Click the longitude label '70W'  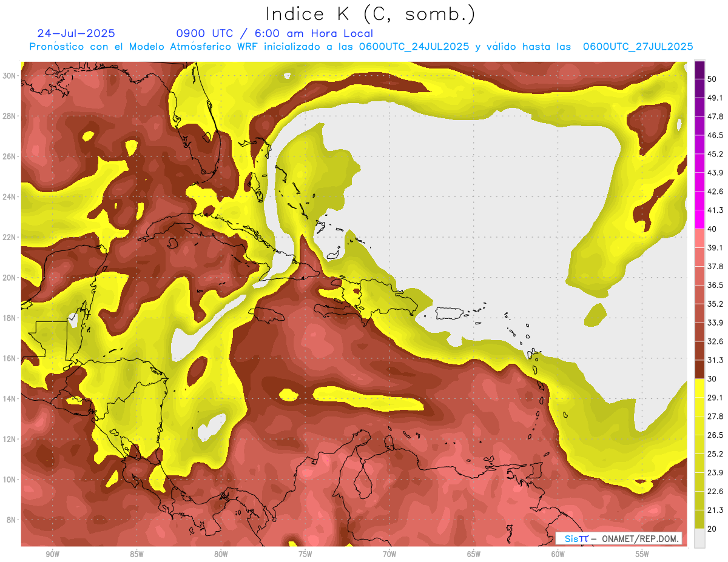[389, 554]
